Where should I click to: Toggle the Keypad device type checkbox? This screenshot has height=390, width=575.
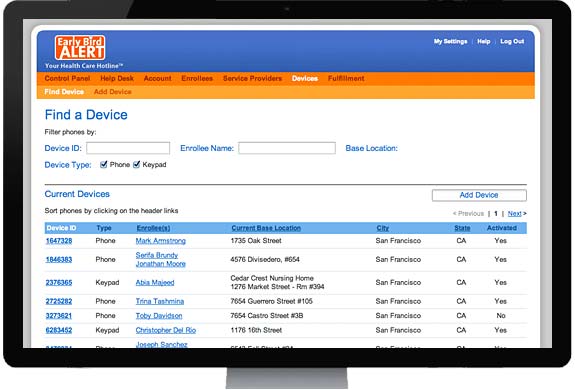tap(136, 164)
